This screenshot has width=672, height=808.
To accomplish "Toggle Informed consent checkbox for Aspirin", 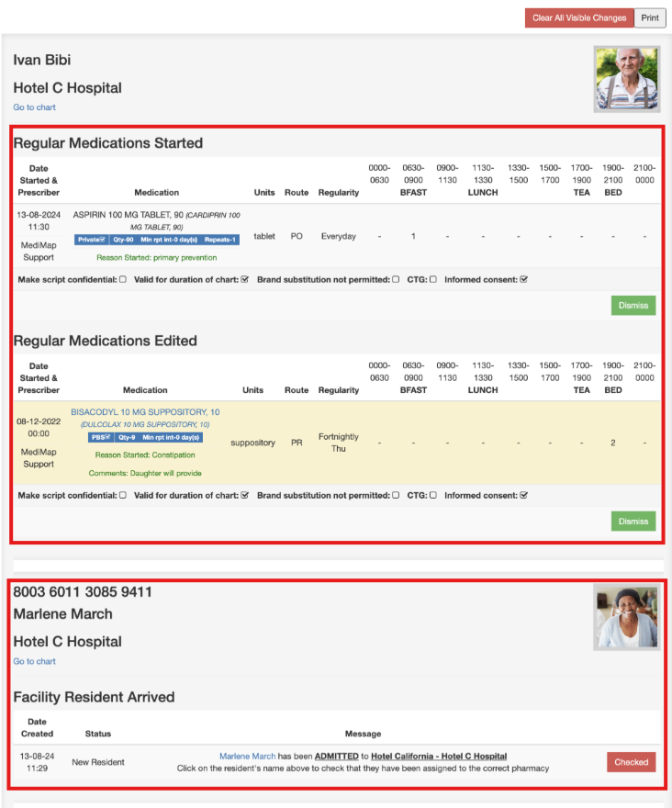I will [x=523, y=280].
